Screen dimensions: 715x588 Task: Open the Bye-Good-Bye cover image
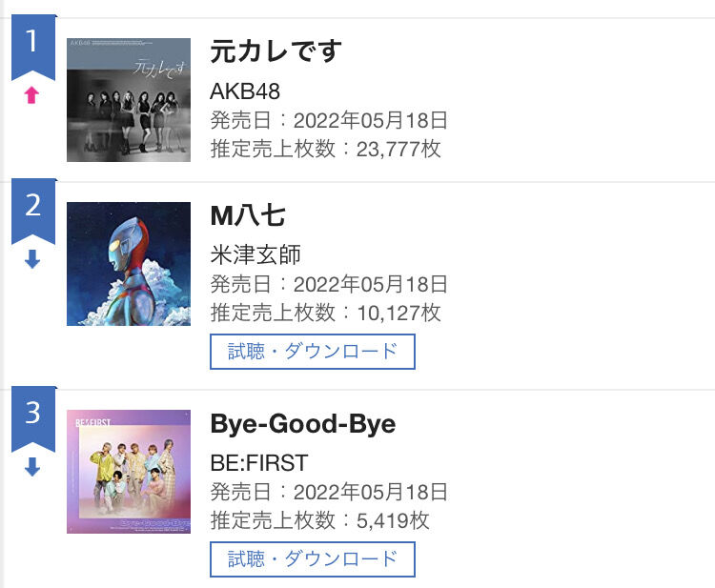[x=129, y=472]
